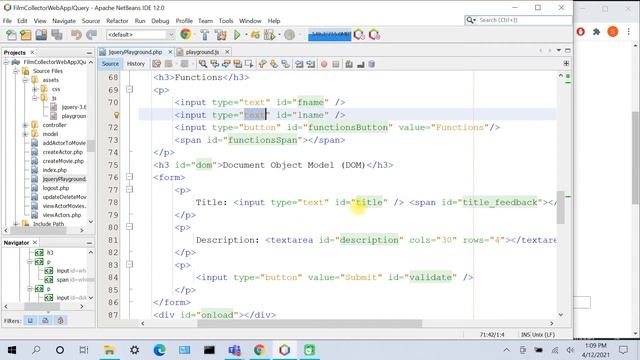
Task: Toggle Bookmark in the editor toolbar
Action: pyautogui.click(x=286, y=64)
